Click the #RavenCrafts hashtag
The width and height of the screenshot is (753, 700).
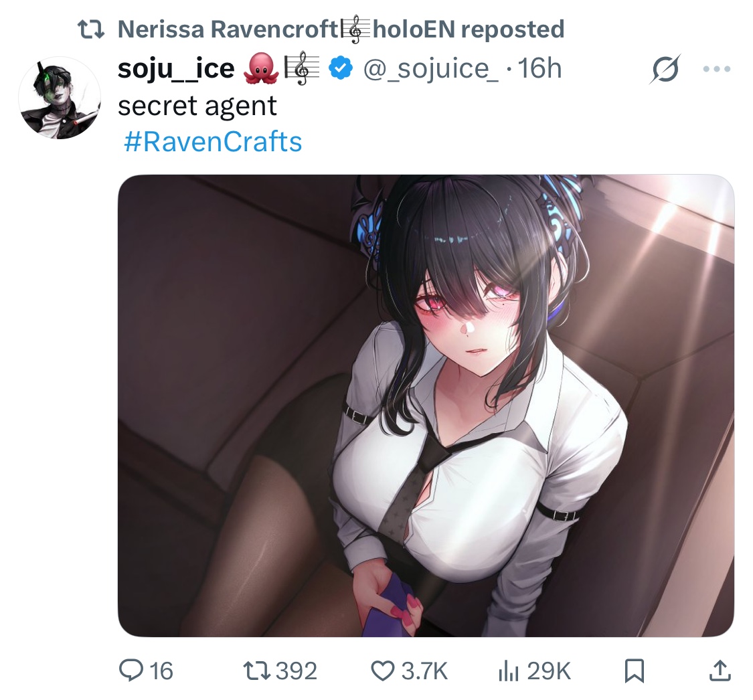213,142
